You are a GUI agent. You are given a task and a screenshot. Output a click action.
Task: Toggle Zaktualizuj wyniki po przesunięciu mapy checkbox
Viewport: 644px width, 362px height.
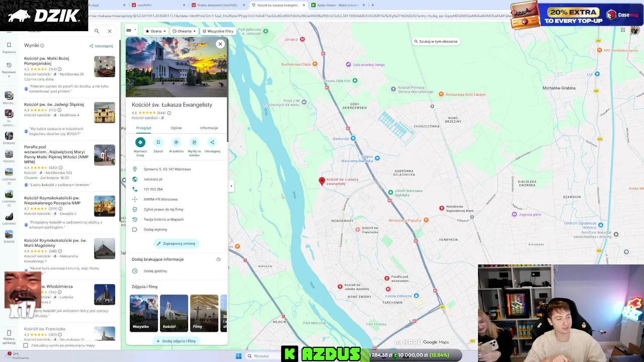pyautogui.click(x=26, y=345)
